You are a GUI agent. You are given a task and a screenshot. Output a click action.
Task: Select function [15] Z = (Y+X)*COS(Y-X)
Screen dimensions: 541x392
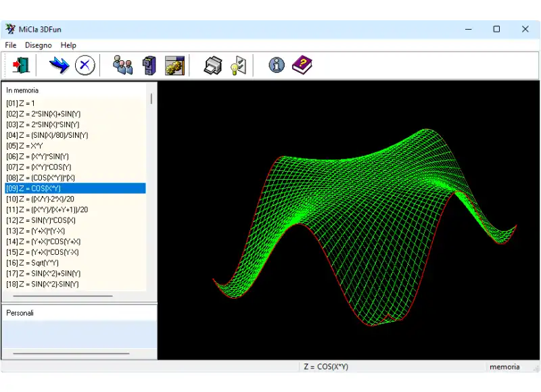tap(75, 252)
